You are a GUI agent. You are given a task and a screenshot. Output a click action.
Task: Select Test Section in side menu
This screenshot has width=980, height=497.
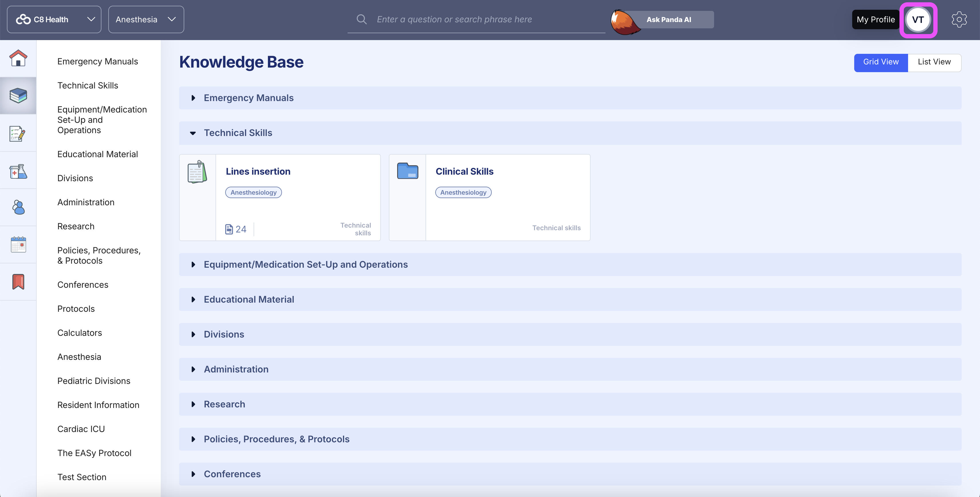(x=82, y=477)
